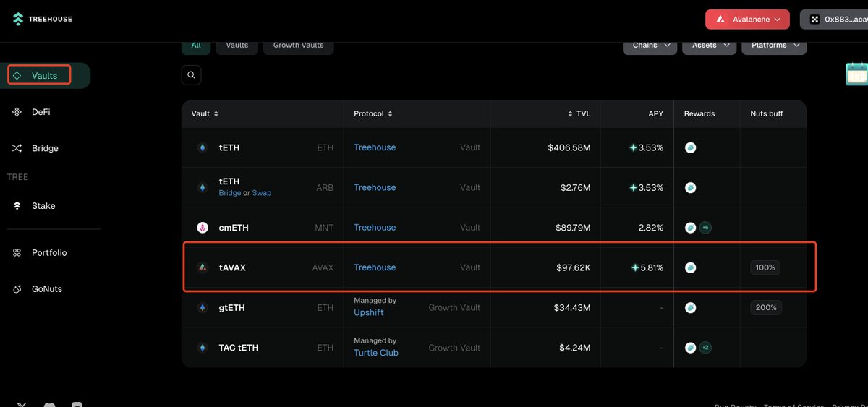Click the tAVAX vault icon
The width and height of the screenshot is (868, 407).
203,267
